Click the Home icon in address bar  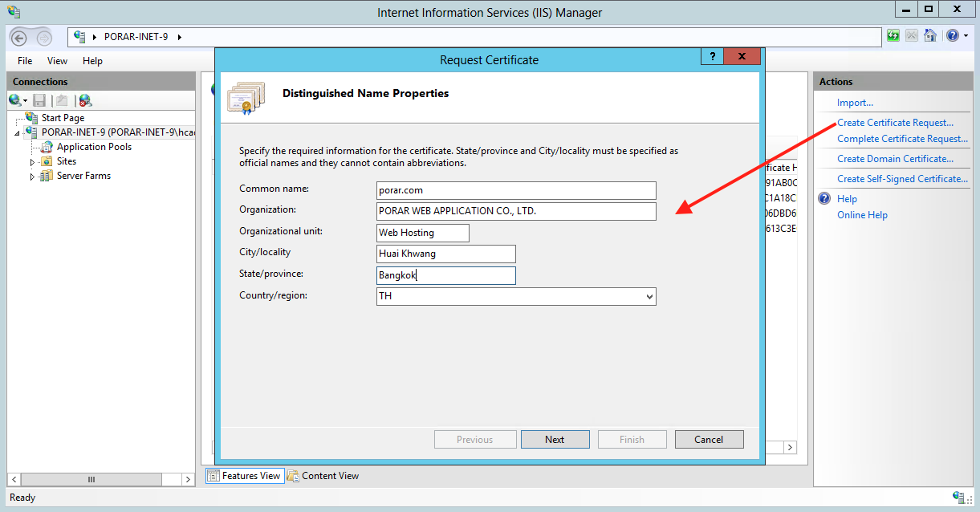coord(930,36)
